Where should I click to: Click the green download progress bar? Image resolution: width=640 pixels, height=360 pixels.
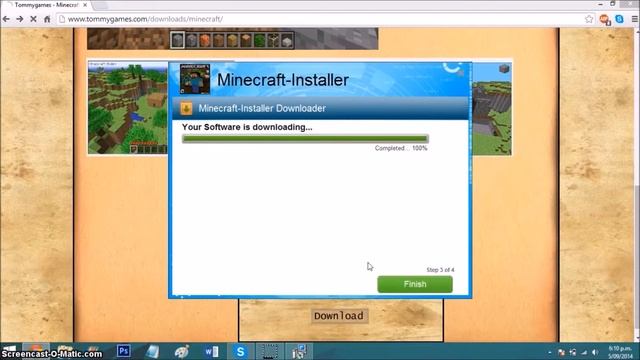305,139
